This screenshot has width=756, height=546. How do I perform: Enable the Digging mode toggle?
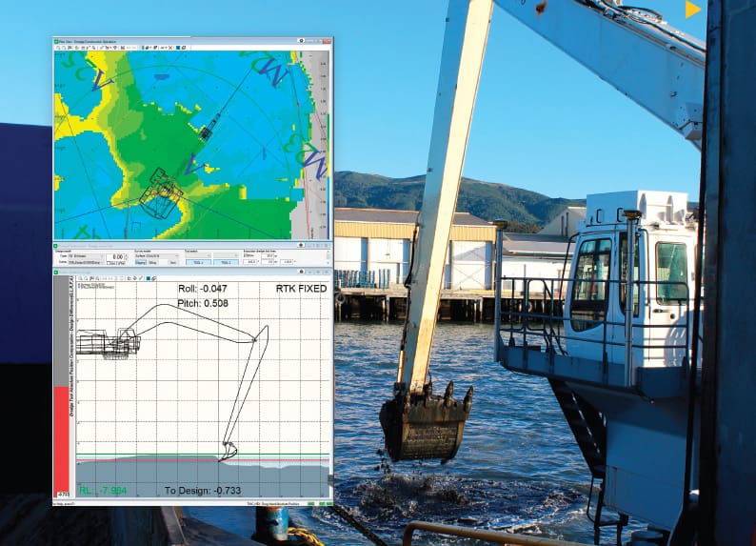pyautogui.click(x=137, y=262)
